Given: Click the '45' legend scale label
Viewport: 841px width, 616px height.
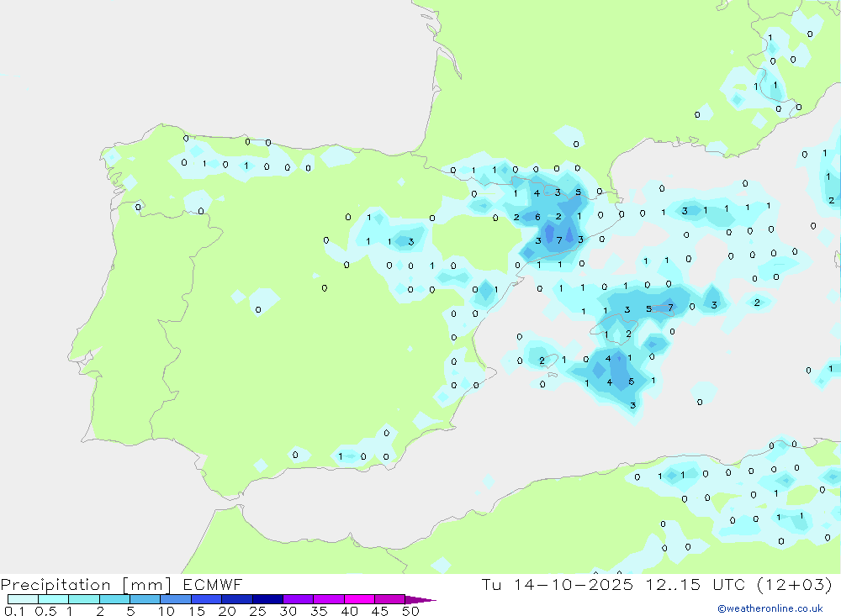Looking at the screenshot, I should [380, 611].
